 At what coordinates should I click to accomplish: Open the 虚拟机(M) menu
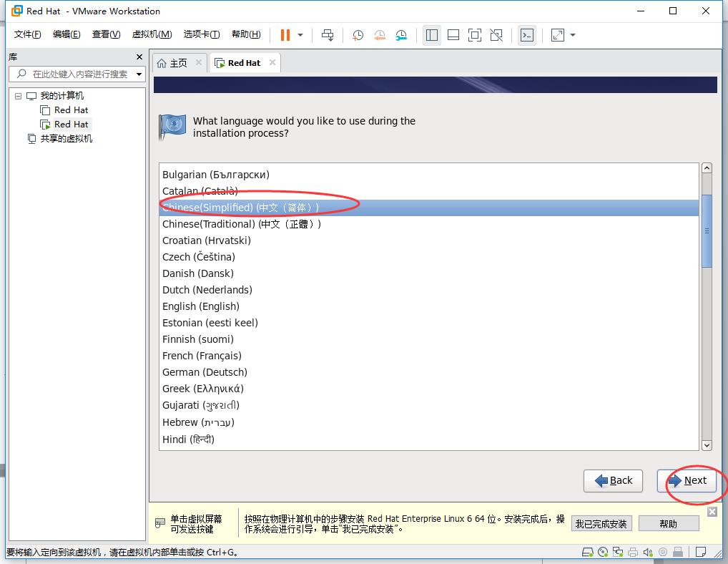pos(152,34)
